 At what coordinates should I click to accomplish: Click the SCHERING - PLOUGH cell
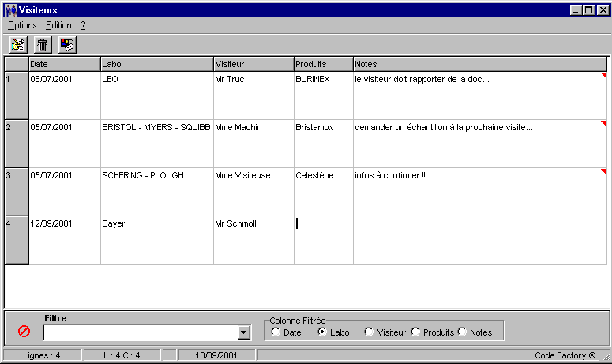(157, 192)
